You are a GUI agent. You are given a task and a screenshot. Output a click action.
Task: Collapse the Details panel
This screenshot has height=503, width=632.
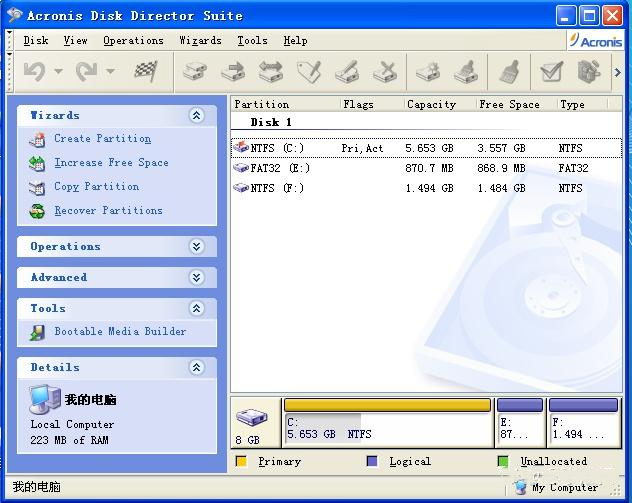click(x=196, y=368)
